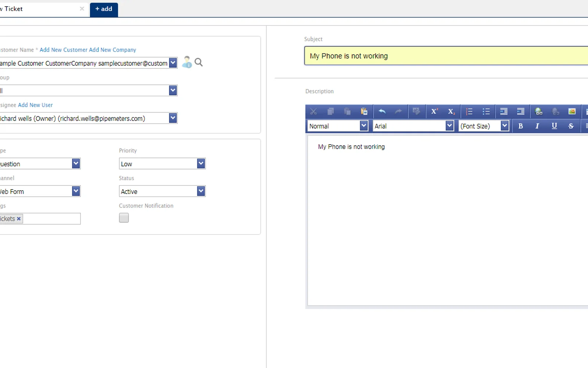Toggle underline formatting

coord(554,126)
